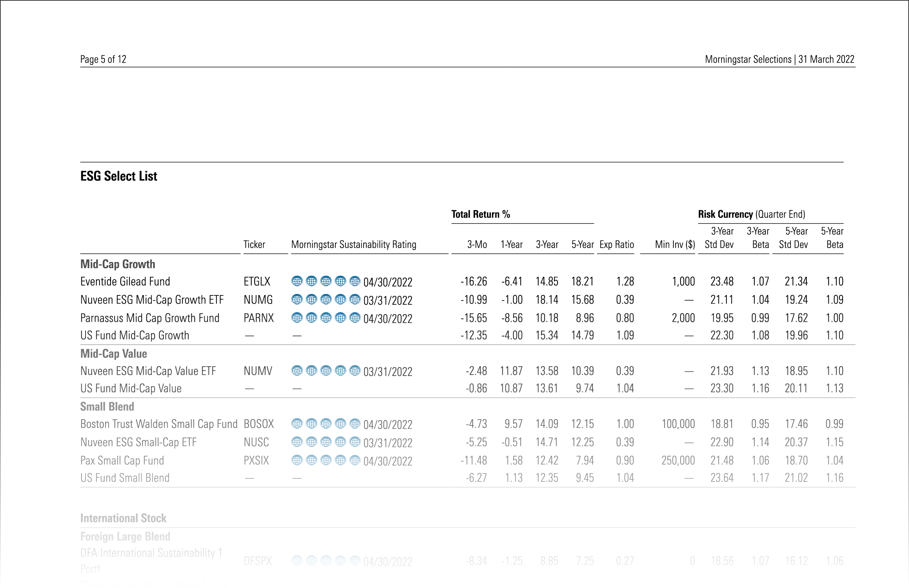Click the ESG Select List title
This screenshot has height=588, width=909.
pos(118,176)
